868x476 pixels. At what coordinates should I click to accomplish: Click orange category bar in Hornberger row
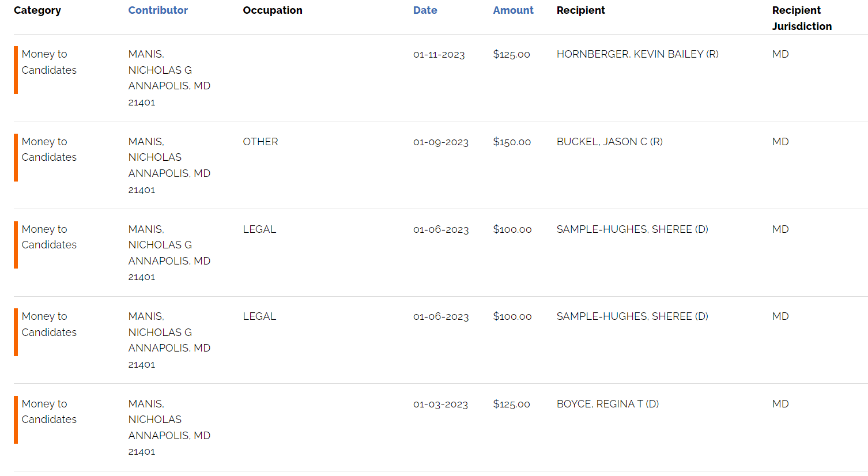(x=16, y=70)
